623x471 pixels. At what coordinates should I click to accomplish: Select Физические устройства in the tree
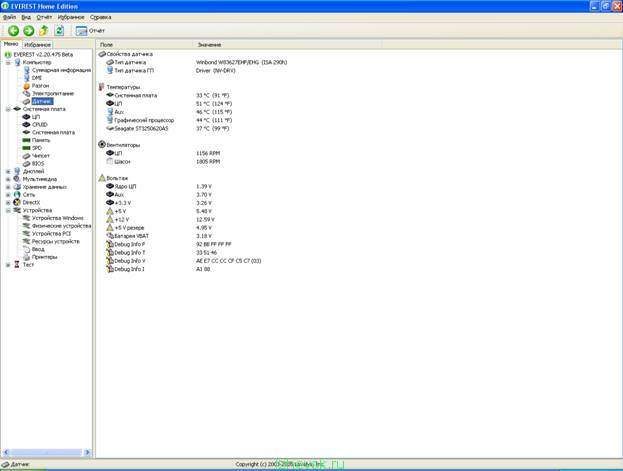pos(62,226)
